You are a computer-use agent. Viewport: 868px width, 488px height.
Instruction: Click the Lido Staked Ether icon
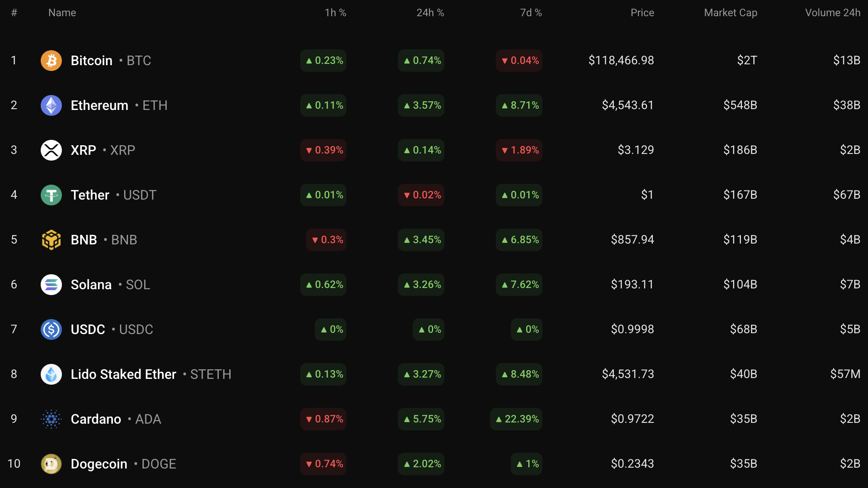51,374
